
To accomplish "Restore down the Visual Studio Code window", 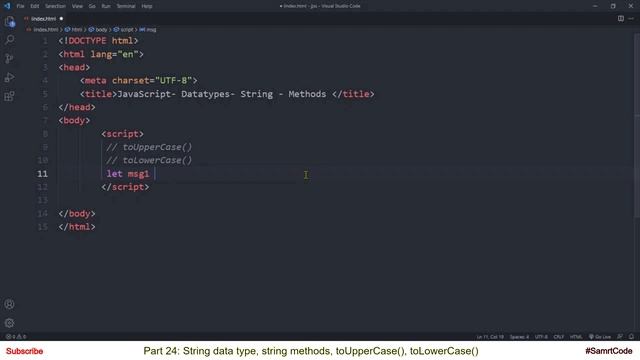I will 613,6.
